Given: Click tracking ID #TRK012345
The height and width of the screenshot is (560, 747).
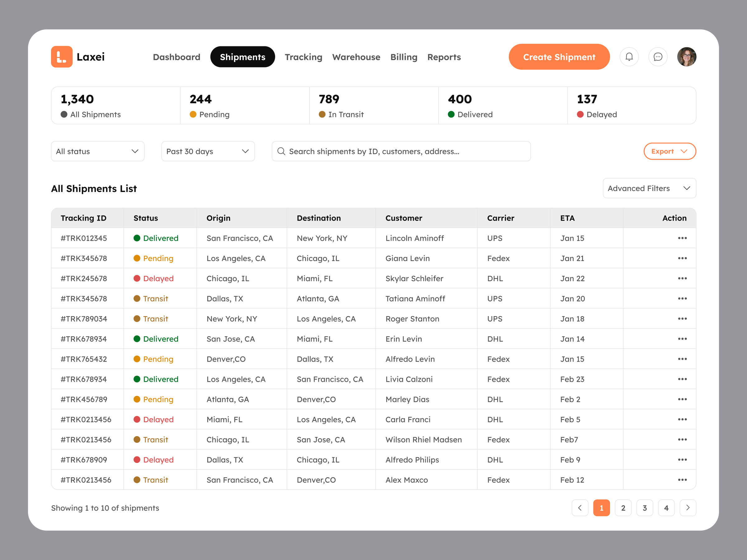Looking at the screenshot, I should [84, 238].
